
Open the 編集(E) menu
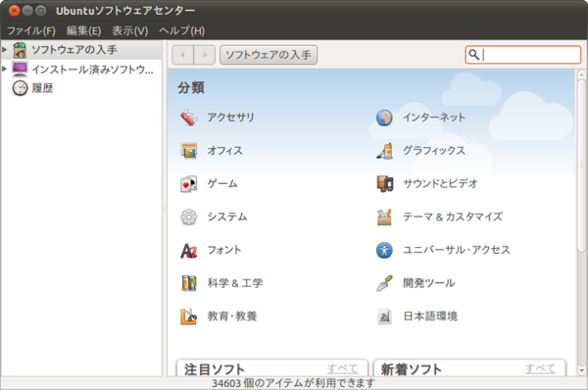pos(83,30)
